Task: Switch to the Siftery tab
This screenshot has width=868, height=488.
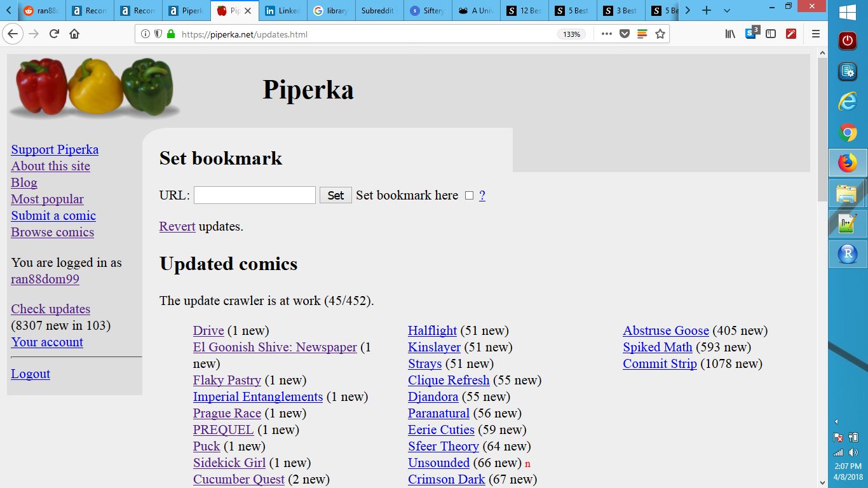Action: click(428, 10)
